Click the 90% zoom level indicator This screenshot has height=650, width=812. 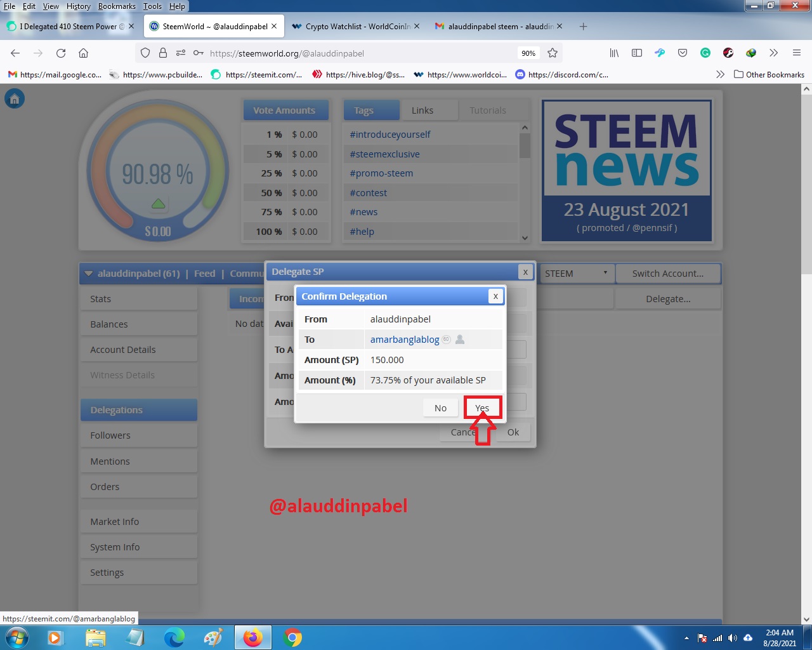click(528, 53)
